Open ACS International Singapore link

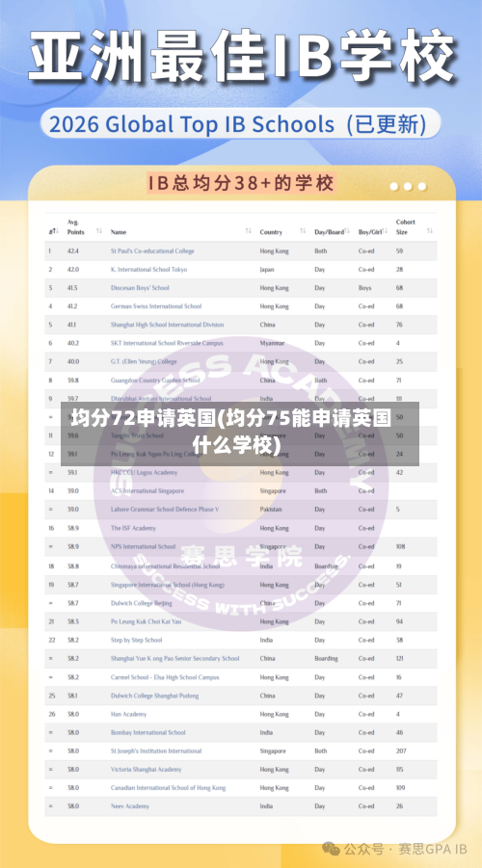(x=147, y=491)
